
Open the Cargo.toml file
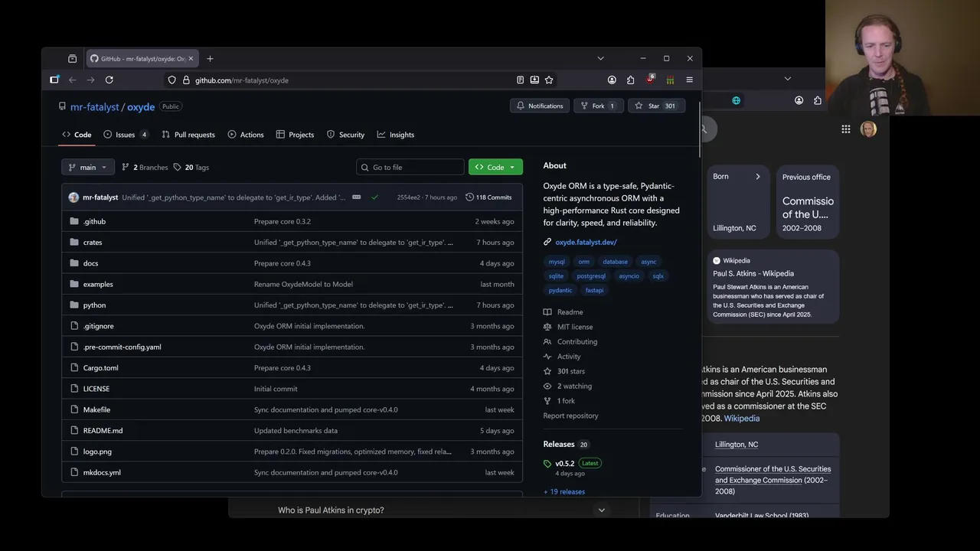(x=100, y=367)
